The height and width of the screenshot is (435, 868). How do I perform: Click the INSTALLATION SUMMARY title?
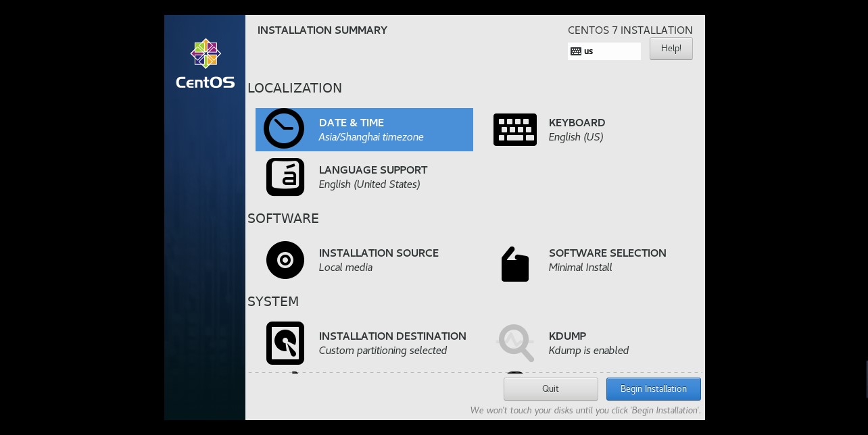tap(322, 30)
